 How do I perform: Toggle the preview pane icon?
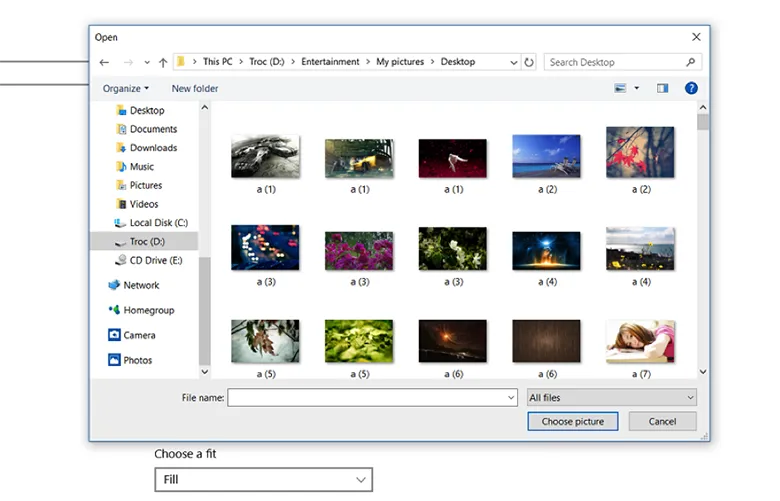[x=662, y=88]
